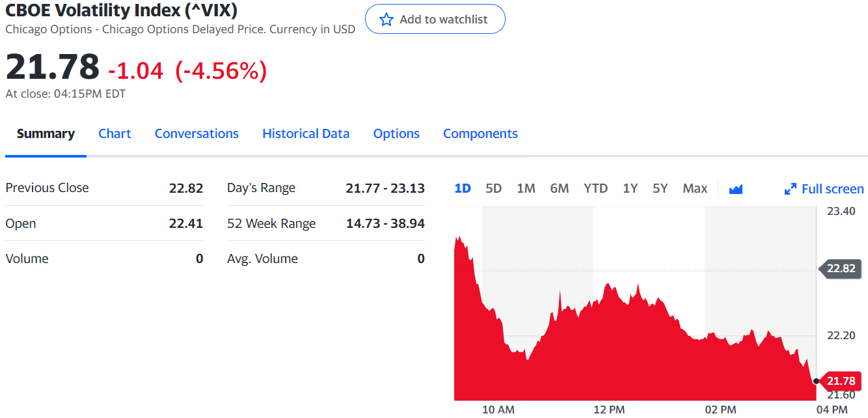Select the 1D chart range
The height and width of the screenshot is (418, 868).
click(x=463, y=188)
